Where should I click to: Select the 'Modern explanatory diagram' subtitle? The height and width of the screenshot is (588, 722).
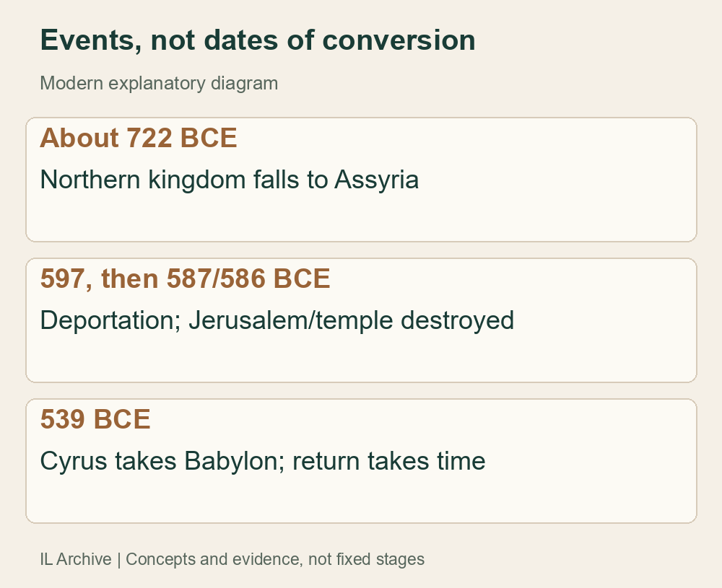point(159,83)
